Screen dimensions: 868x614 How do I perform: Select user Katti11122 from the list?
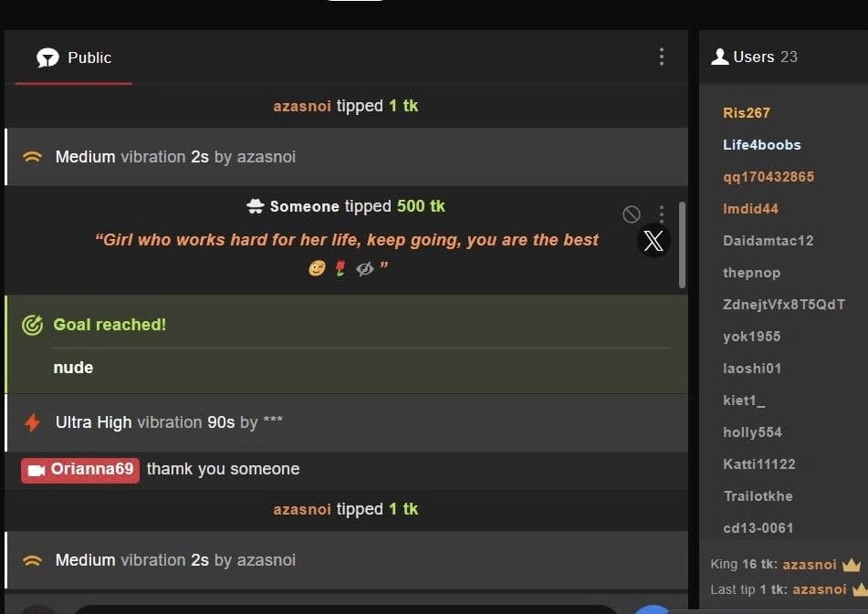coord(759,464)
